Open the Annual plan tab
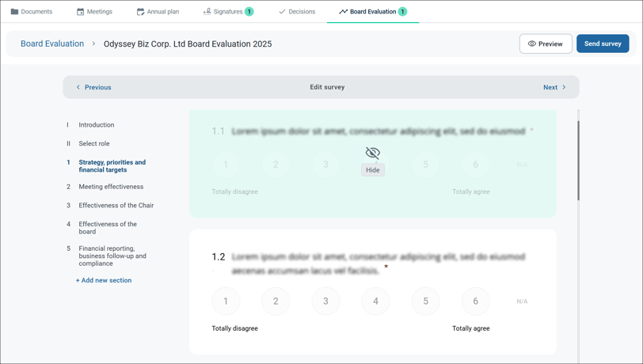Screen dimensions: 643x364 (x=158, y=12)
